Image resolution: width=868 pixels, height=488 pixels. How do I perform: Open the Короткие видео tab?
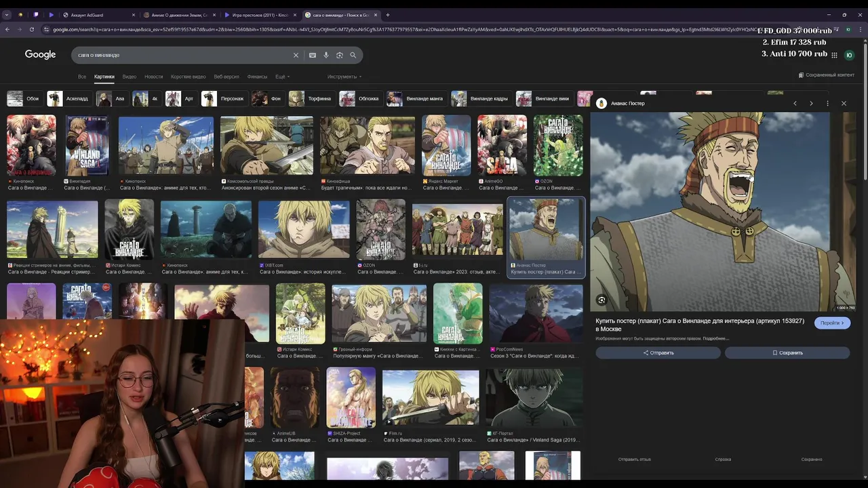tap(189, 77)
